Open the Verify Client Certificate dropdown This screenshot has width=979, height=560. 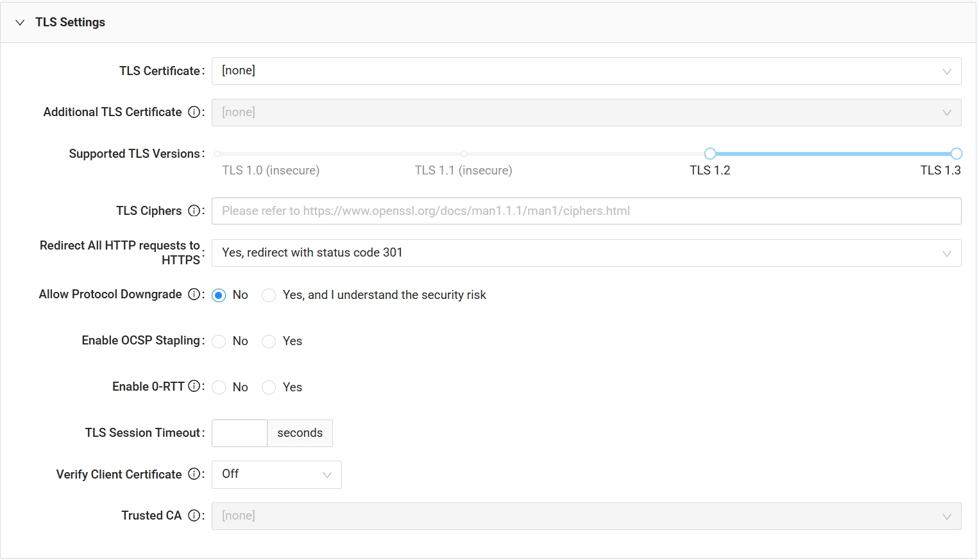[276, 474]
